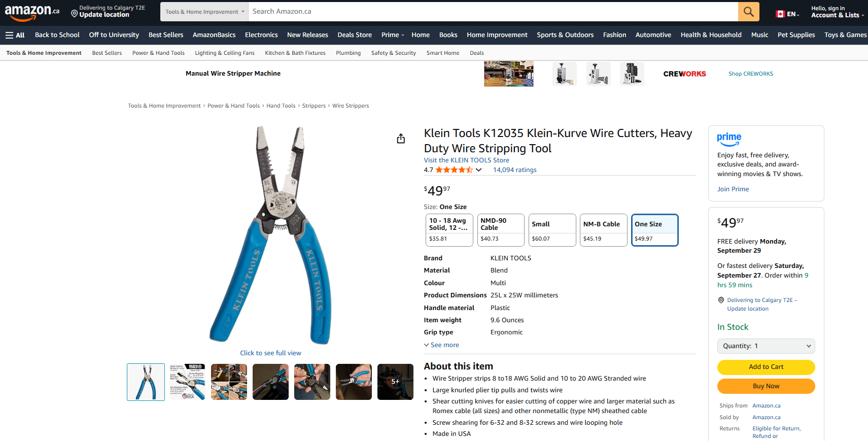Open the CREWORKS brand logo banner

click(684, 74)
